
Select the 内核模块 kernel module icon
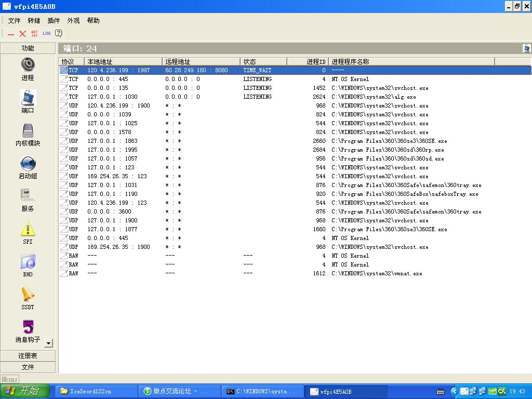pos(28,131)
